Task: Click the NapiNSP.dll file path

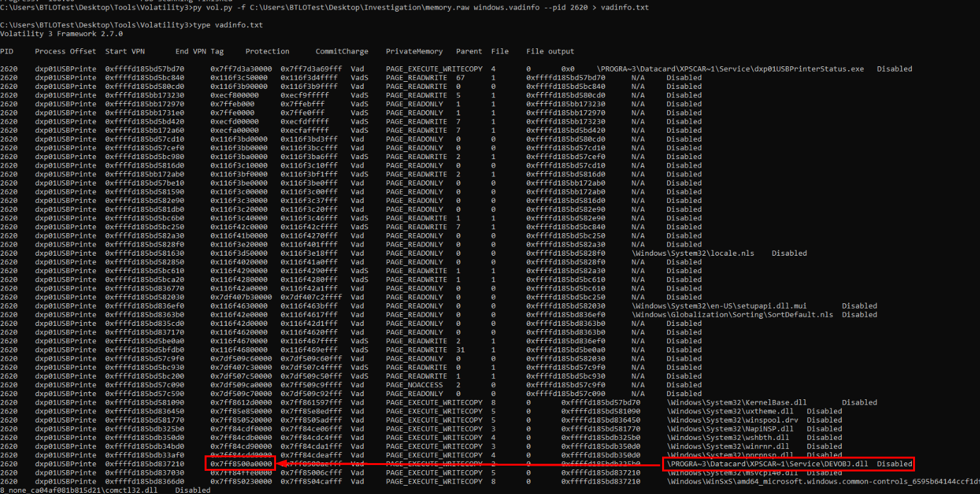Action: click(x=730, y=429)
